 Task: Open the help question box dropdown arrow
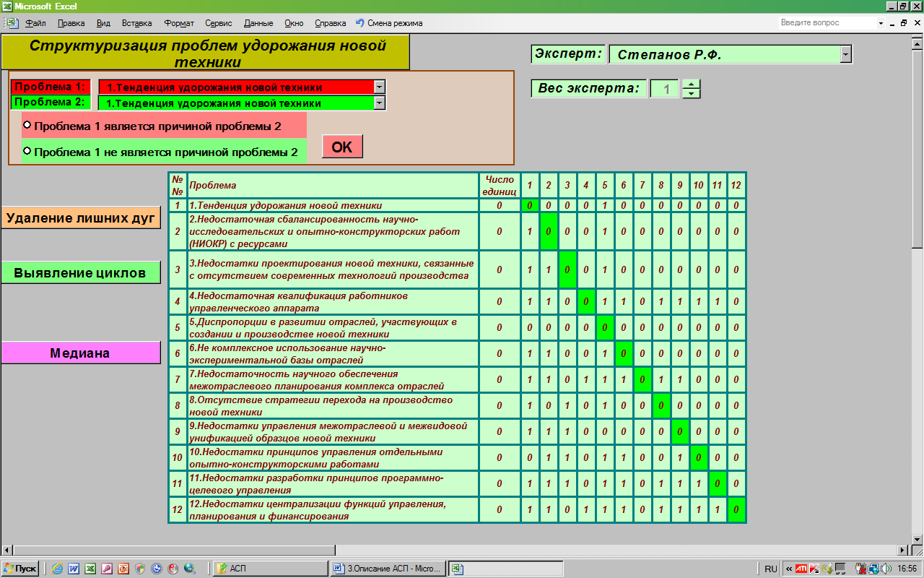pyautogui.click(x=881, y=23)
